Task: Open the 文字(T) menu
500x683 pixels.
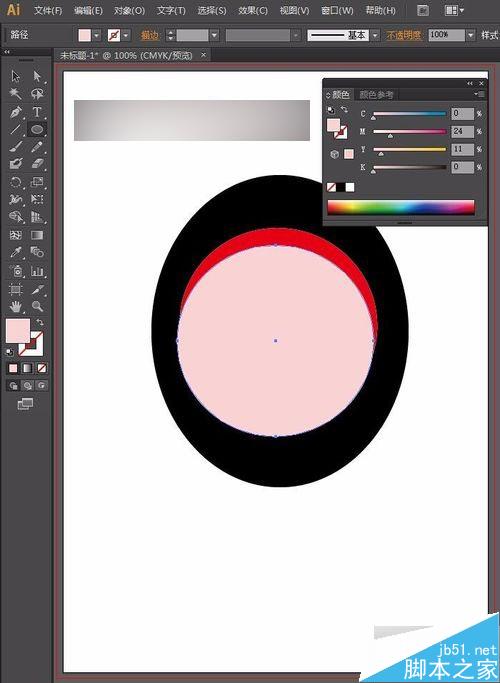Action: [x=171, y=10]
